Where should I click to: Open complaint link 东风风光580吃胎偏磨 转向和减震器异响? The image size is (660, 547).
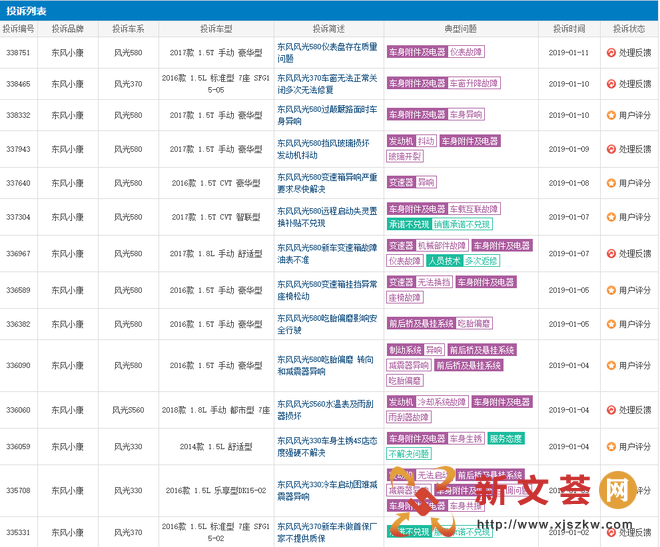click(325, 365)
